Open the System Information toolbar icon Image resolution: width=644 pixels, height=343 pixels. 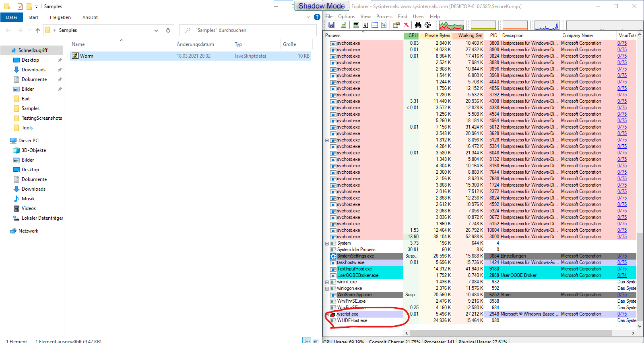click(x=356, y=25)
